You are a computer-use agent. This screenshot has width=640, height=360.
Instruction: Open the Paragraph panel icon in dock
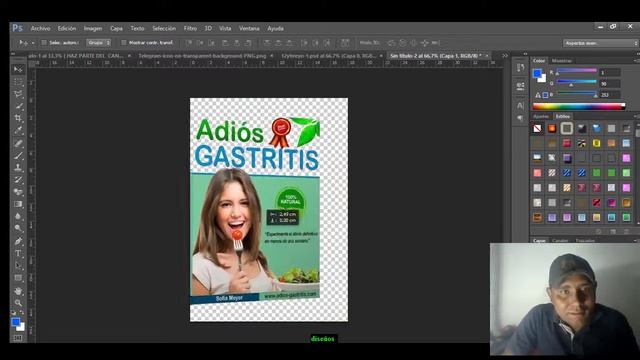[x=520, y=118]
